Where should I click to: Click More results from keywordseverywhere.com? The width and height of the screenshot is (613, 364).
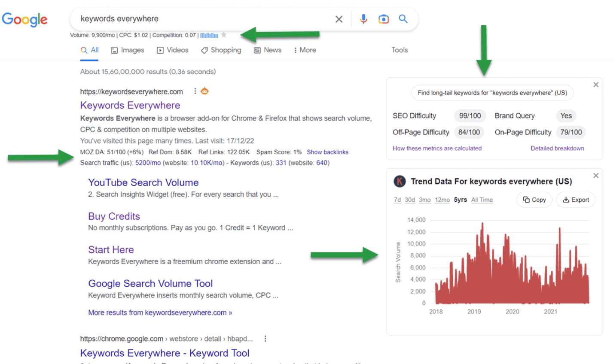[160, 312]
